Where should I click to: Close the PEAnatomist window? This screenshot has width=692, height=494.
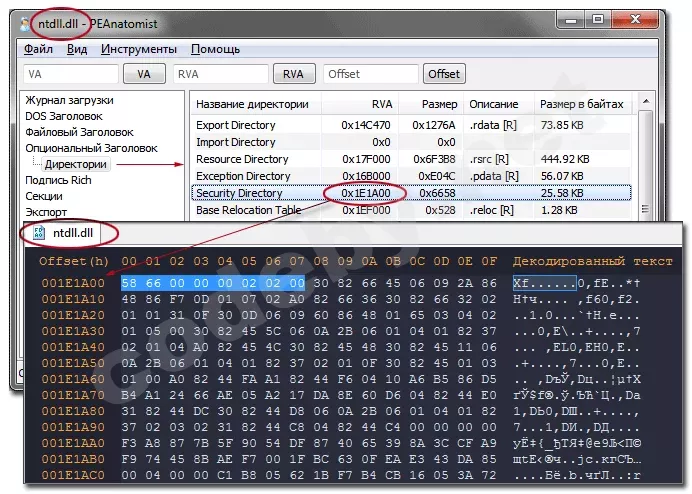(635, 19)
